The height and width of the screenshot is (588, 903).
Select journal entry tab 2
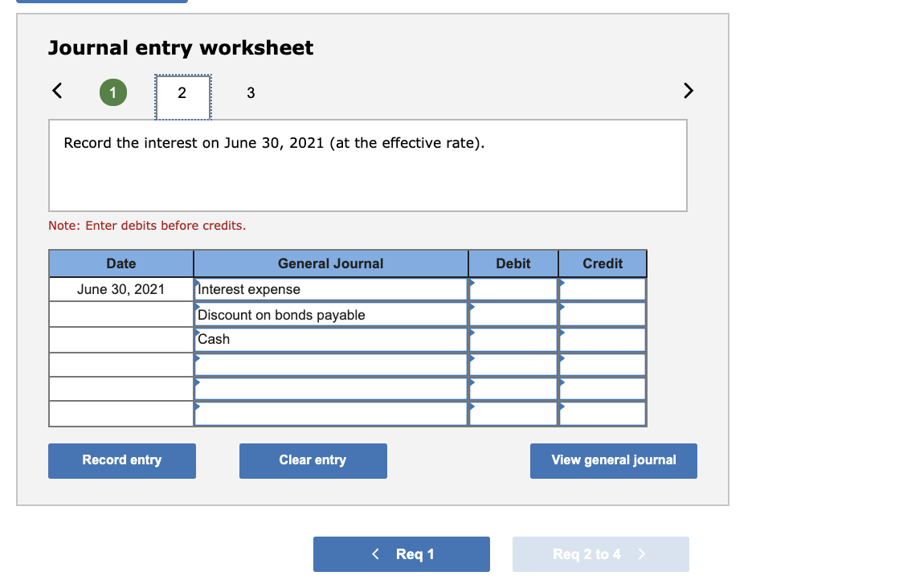pos(182,97)
